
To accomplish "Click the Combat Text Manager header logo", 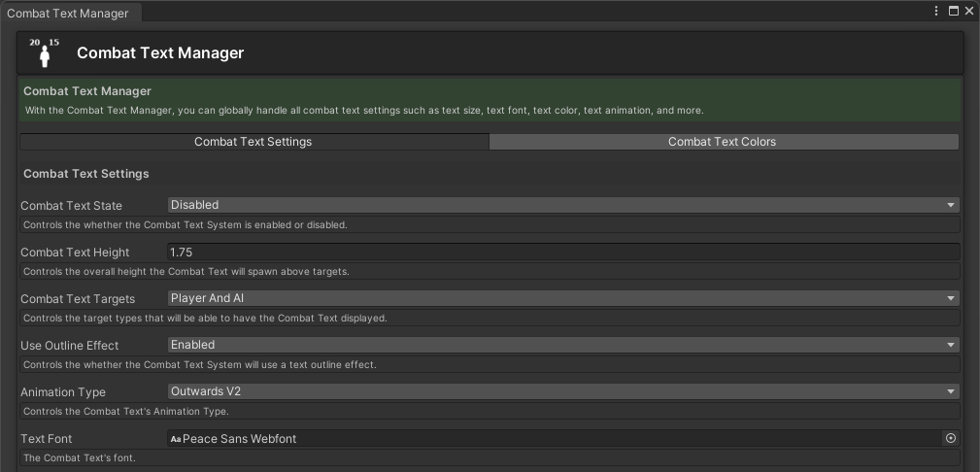I will coord(45,52).
